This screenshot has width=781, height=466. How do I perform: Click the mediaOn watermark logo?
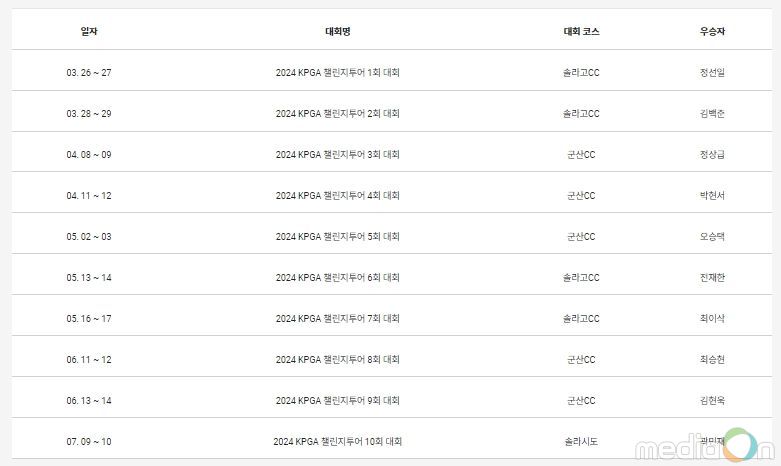[704, 446]
